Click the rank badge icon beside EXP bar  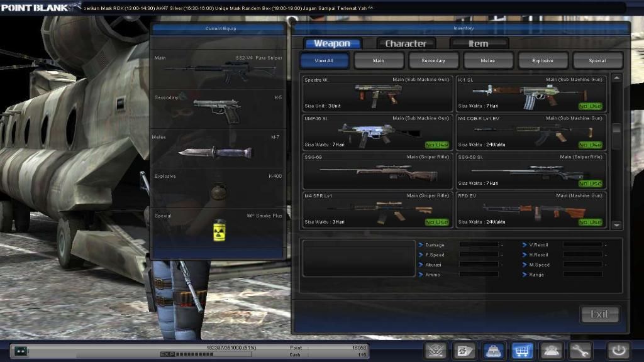[21, 351]
